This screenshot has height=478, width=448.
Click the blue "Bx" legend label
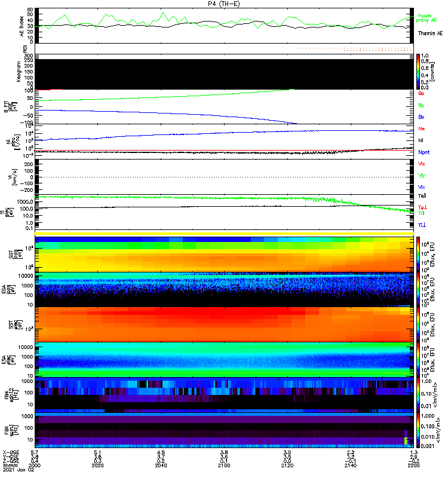(x=421, y=117)
